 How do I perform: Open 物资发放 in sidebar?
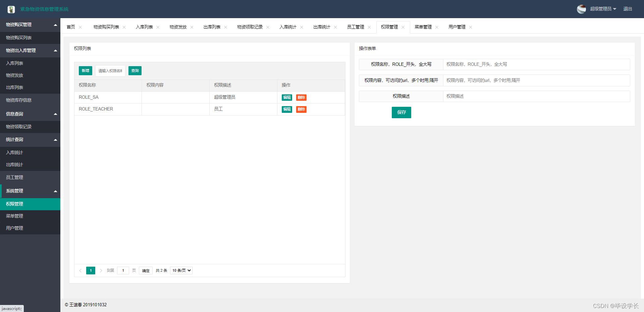coord(30,76)
